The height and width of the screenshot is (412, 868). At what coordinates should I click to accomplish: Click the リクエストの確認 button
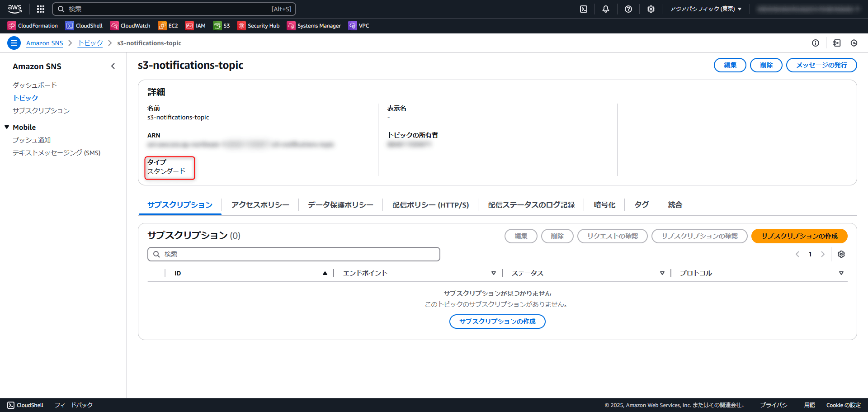click(613, 236)
